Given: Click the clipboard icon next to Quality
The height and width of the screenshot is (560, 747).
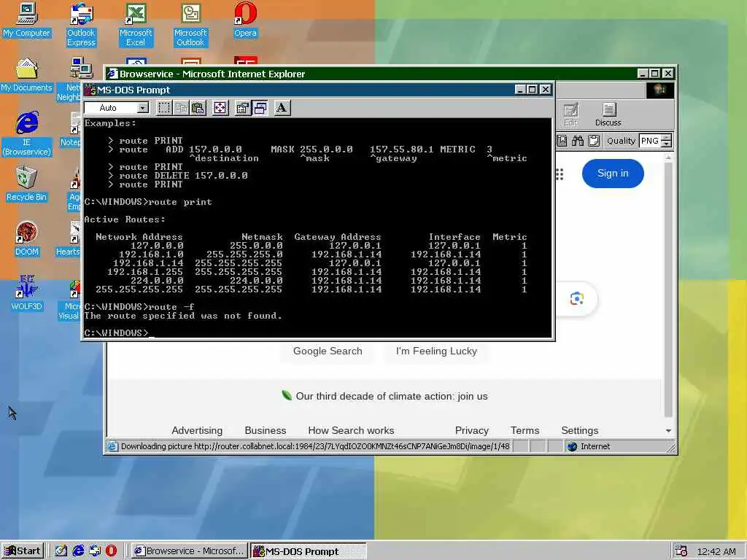Looking at the screenshot, I should 594,141.
